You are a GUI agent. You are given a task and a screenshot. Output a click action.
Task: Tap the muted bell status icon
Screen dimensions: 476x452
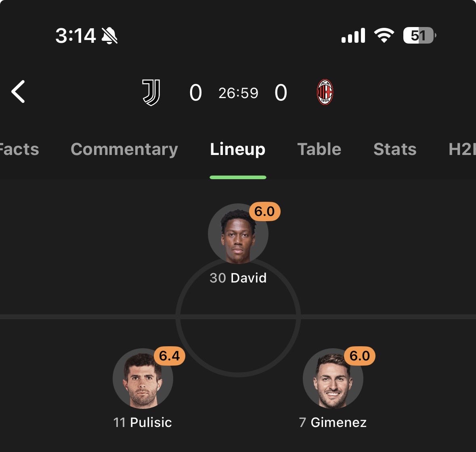109,36
